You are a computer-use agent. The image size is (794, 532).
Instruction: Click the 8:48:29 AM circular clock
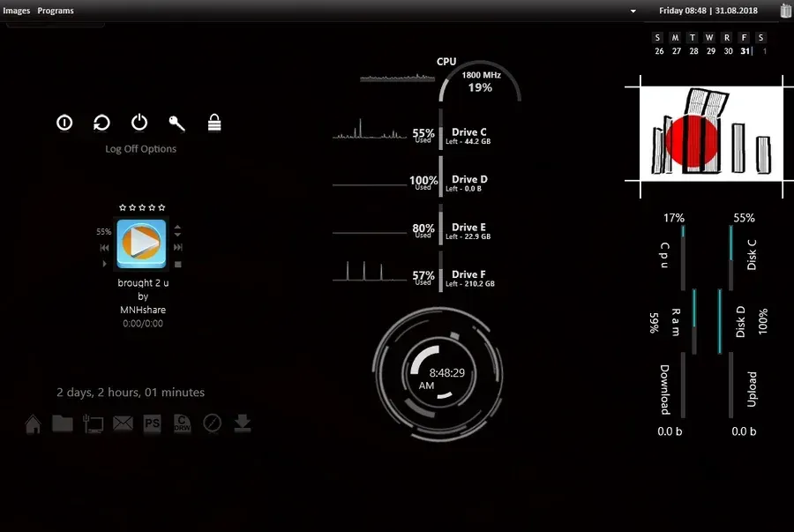click(x=438, y=374)
